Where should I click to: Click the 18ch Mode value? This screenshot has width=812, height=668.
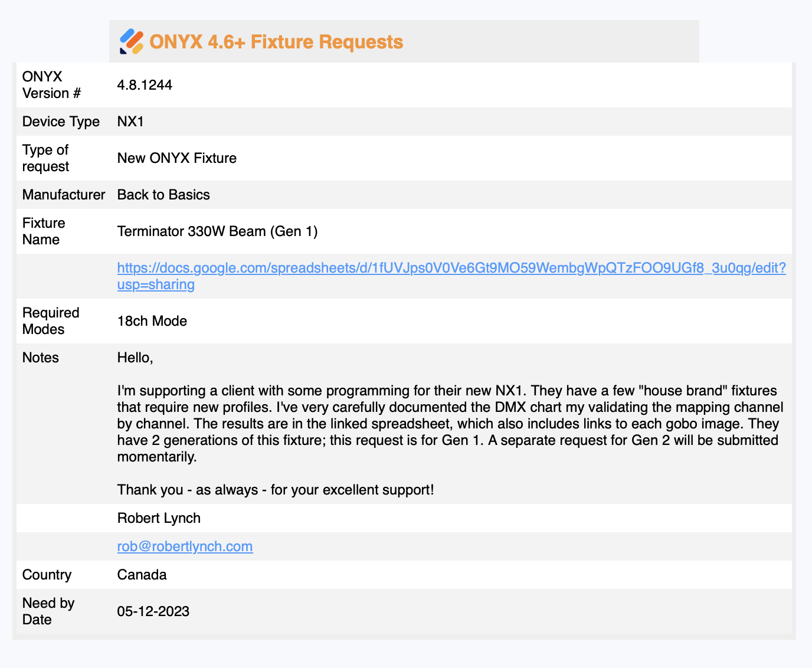(152, 321)
